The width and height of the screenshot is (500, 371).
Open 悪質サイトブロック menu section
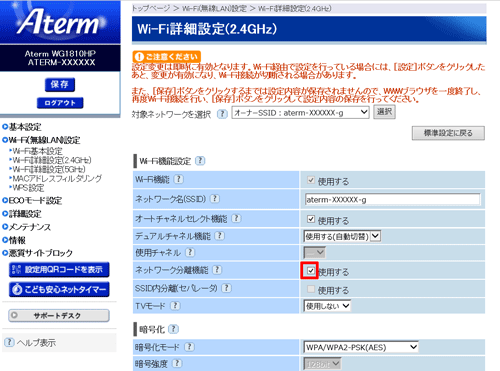[x=41, y=253]
